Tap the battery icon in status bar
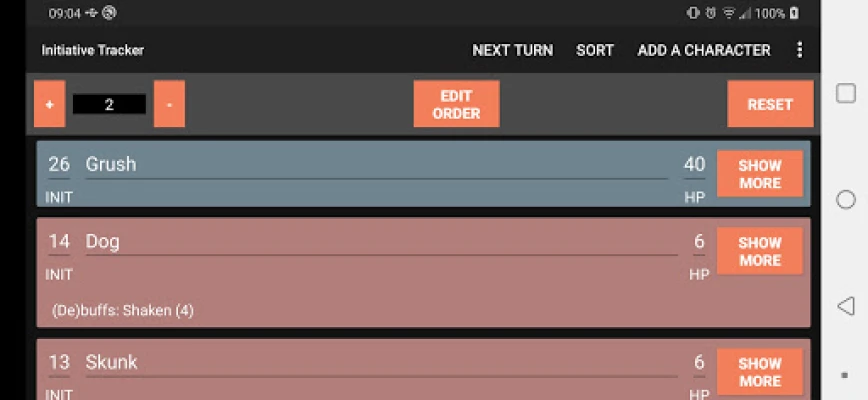This screenshot has width=868, height=400. tap(794, 13)
